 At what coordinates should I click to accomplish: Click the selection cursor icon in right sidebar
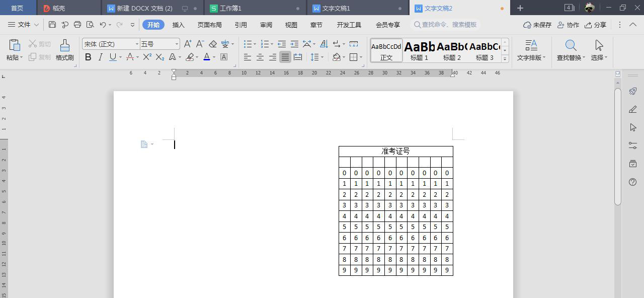(633, 127)
